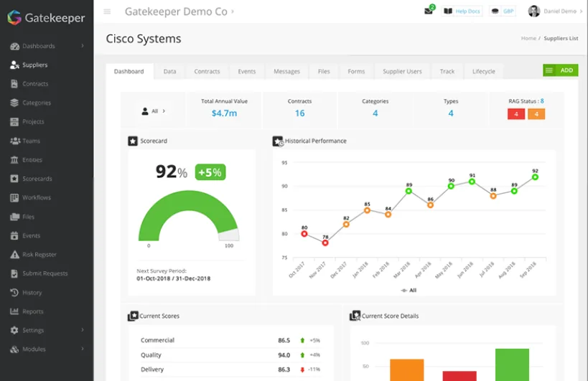This screenshot has width=588, height=381.
Task: Open the Forms tab
Action: [x=356, y=72]
